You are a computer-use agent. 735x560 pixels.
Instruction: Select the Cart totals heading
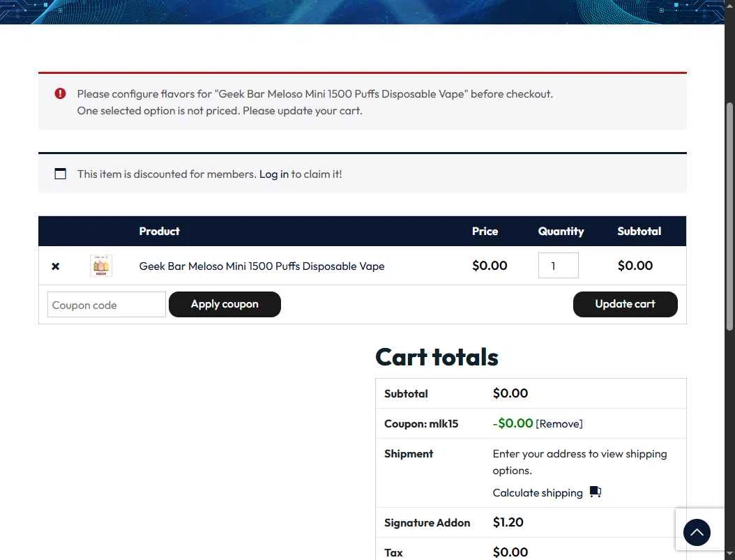tap(437, 357)
